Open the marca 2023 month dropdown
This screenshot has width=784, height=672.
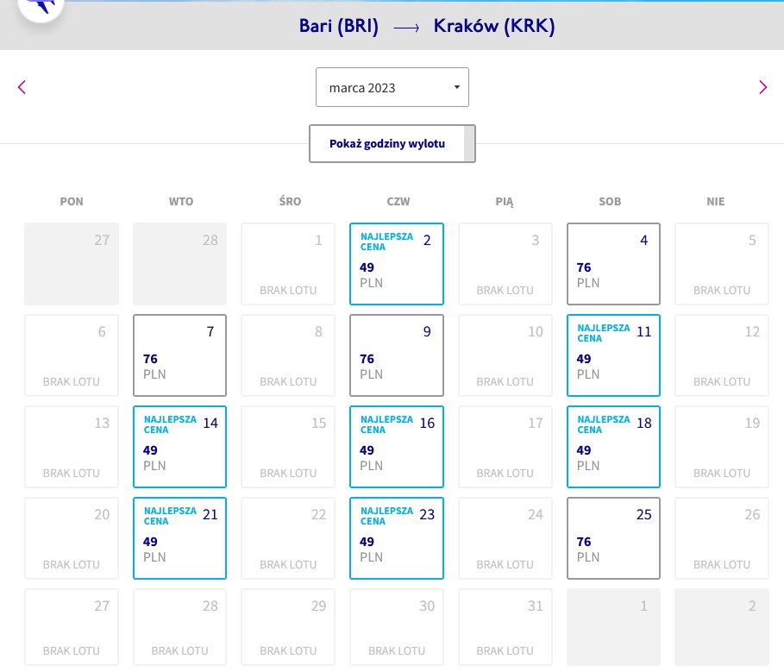tap(392, 87)
